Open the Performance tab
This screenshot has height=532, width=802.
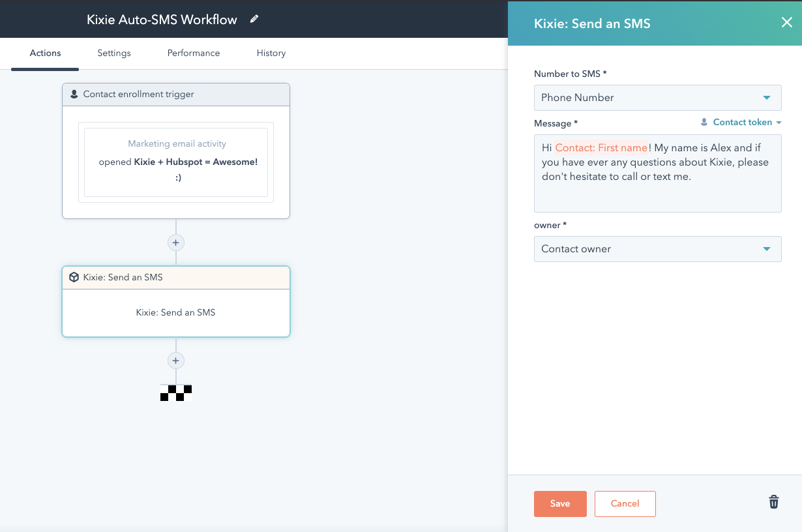[194, 53]
